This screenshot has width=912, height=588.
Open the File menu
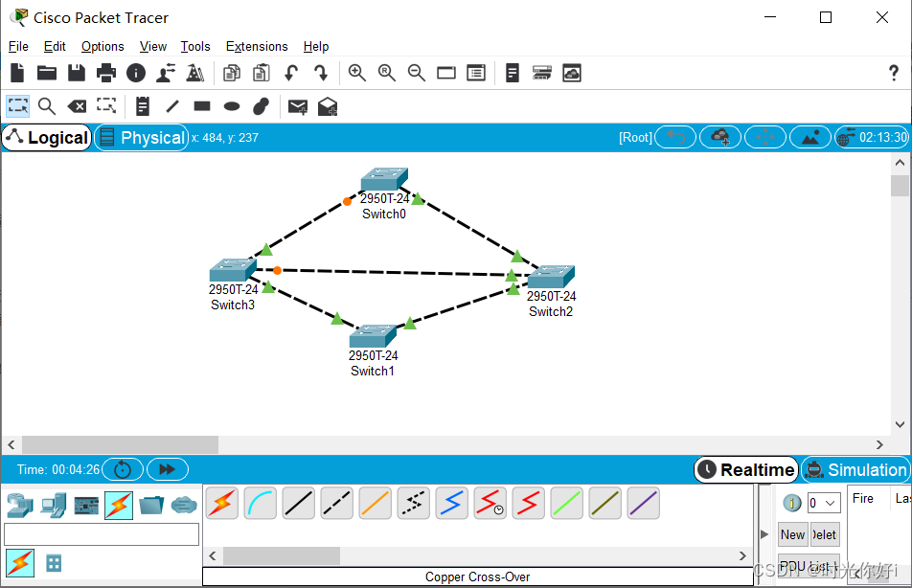18,47
